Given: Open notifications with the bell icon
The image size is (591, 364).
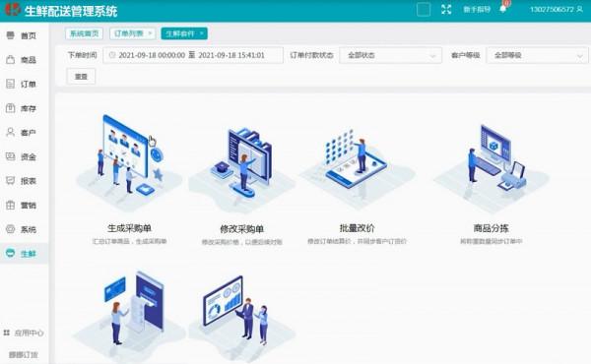Looking at the screenshot, I should [502, 9].
